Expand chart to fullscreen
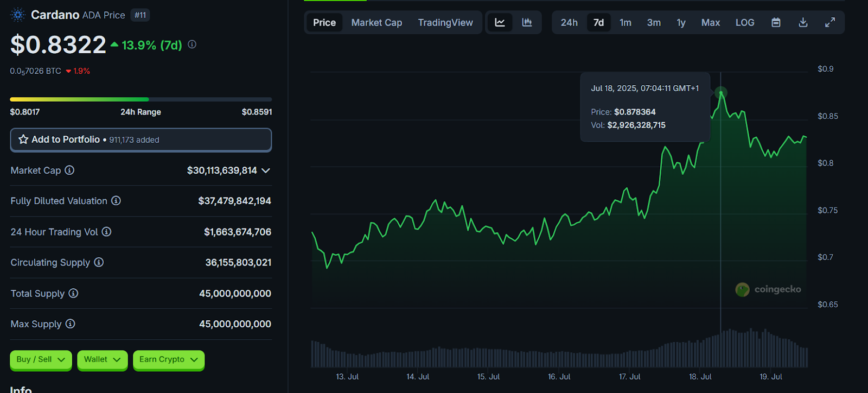This screenshot has height=393, width=868. point(830,22)
